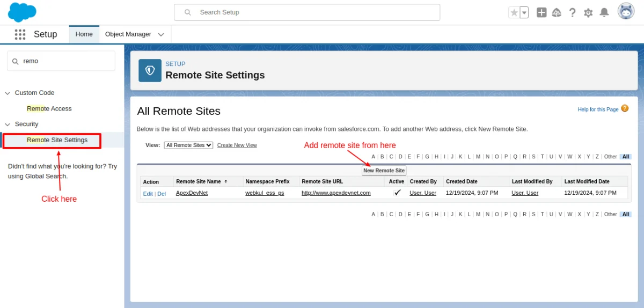The image size is (644, 308).
Task: Click the New Remote Site button
Action: click(384, 171)
